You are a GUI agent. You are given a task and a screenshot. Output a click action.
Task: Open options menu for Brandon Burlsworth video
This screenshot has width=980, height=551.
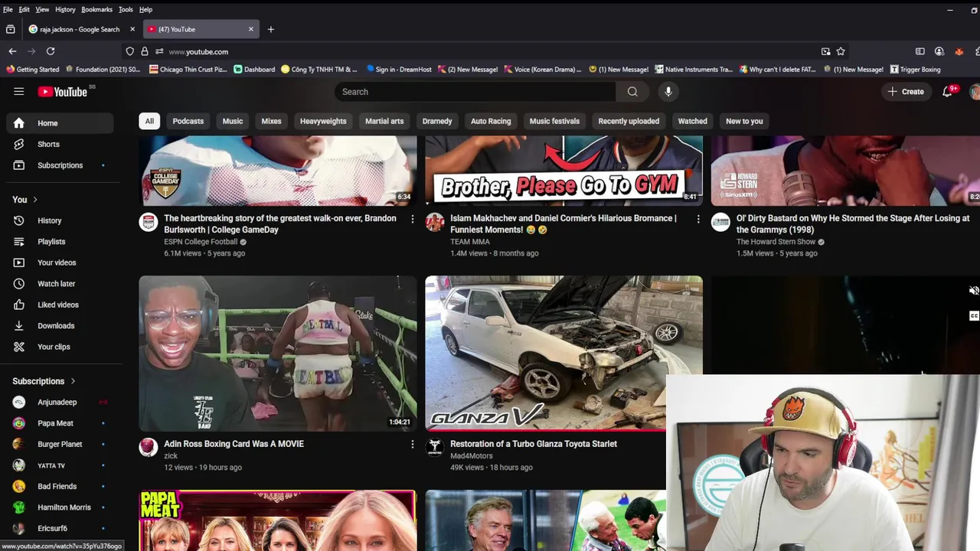coord(412,219)
